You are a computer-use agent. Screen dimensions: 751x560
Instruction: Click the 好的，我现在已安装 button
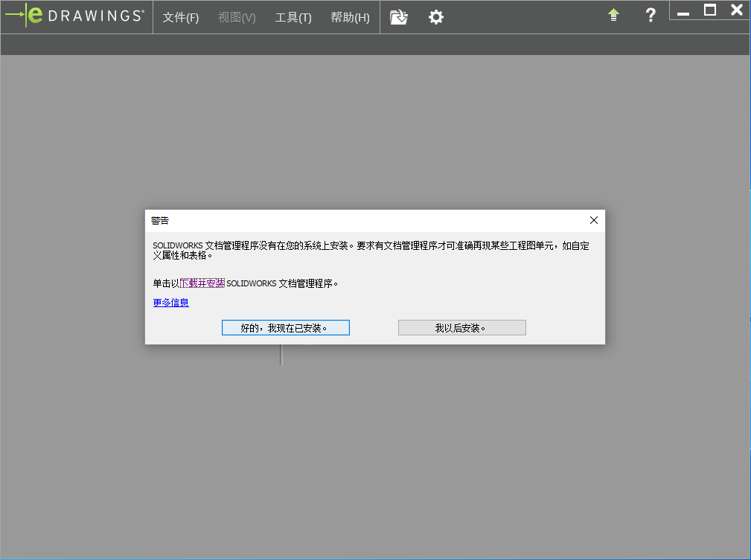point(286,328)
